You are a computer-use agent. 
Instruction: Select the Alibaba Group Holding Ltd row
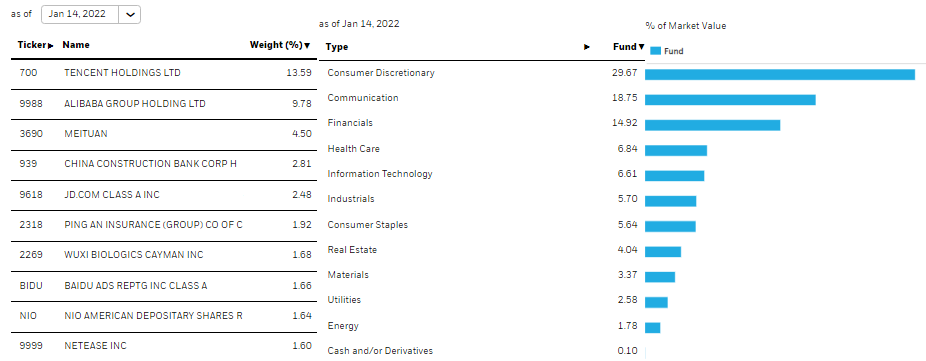pos(161,104)
